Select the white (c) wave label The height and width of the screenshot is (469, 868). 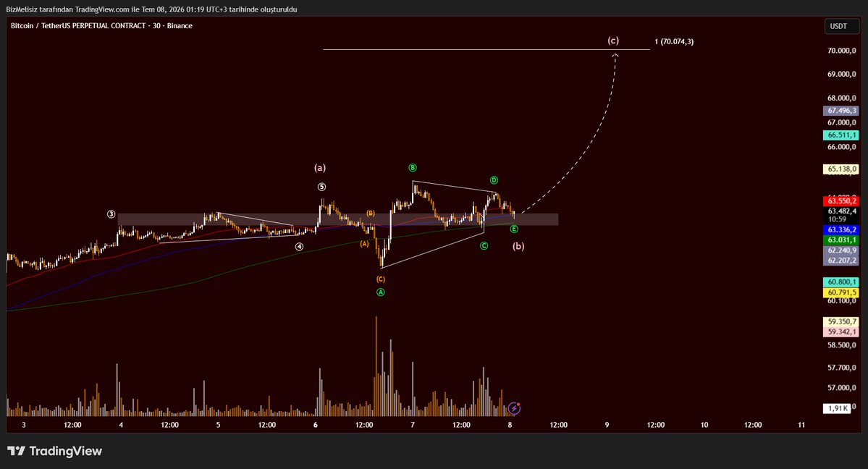click(x=612, y=40)
